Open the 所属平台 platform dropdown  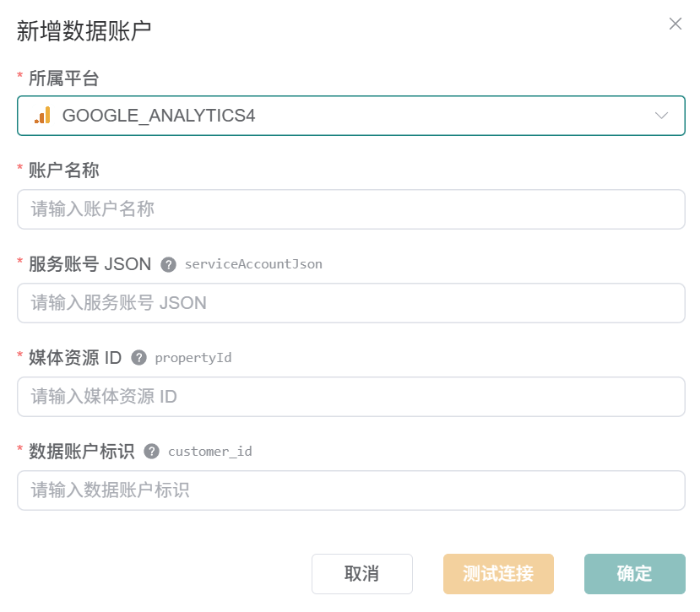click(351, 116)
